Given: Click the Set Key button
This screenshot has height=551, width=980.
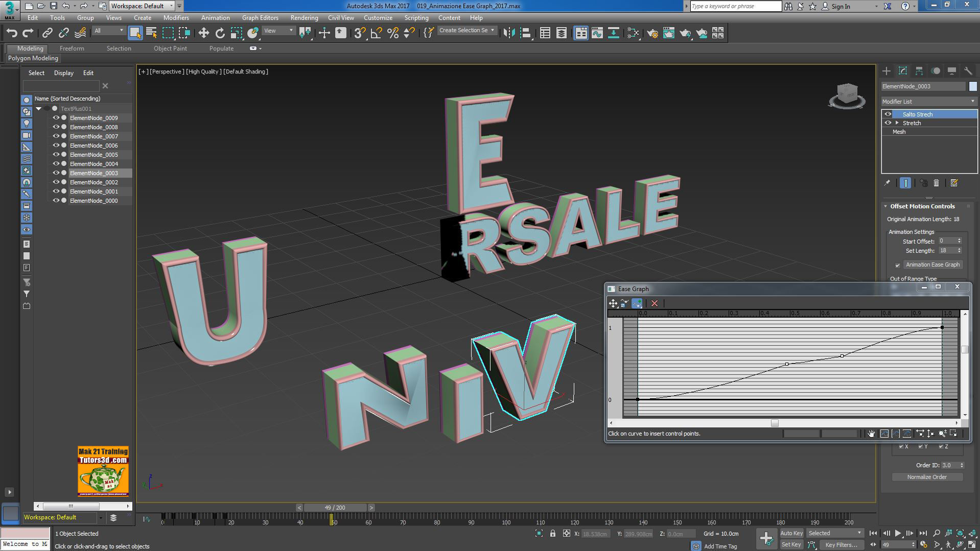Looking at the screenshot, I should tap(791, 545).
